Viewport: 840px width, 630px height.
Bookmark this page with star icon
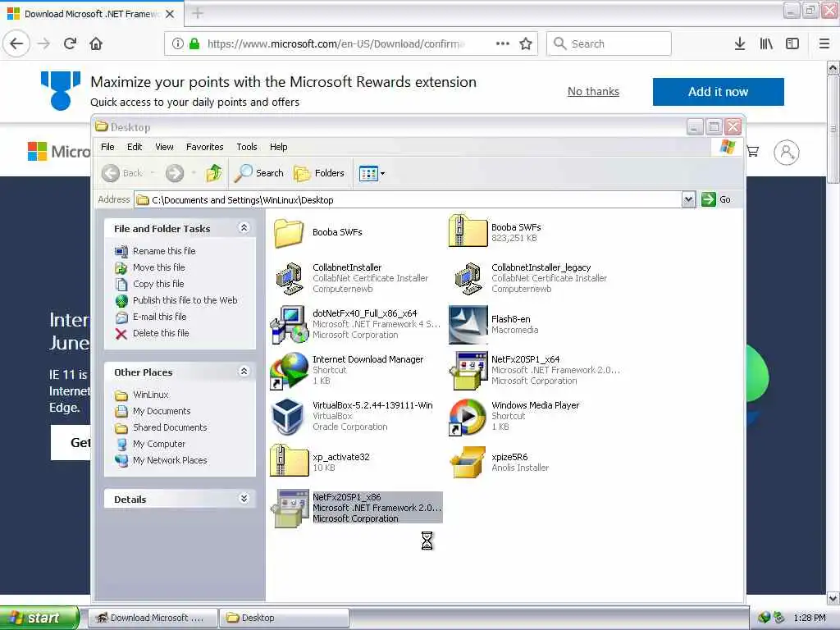pos(526,43)
